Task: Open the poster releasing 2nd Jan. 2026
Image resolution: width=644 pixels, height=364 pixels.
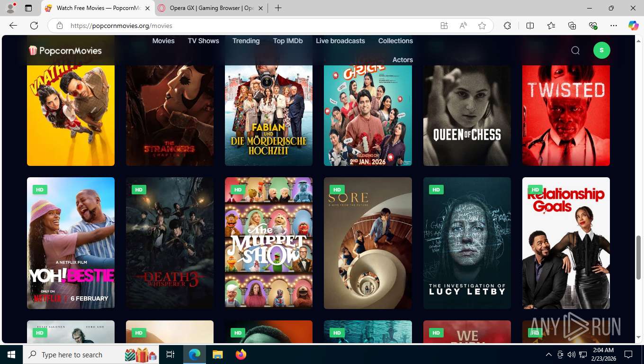Action: [368, 116]
